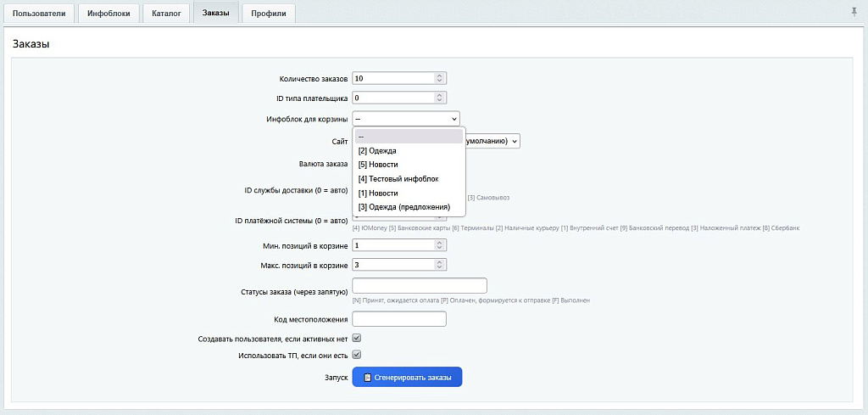Toggle Создавать пользователя, если активных нет checkbox
868x415 pixels.
[357, 338]
